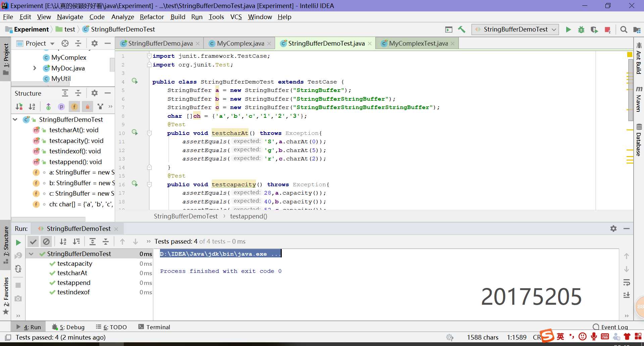The image size is (644, 346).
Task: Toggle sort test results by duration
Action: 76,242
